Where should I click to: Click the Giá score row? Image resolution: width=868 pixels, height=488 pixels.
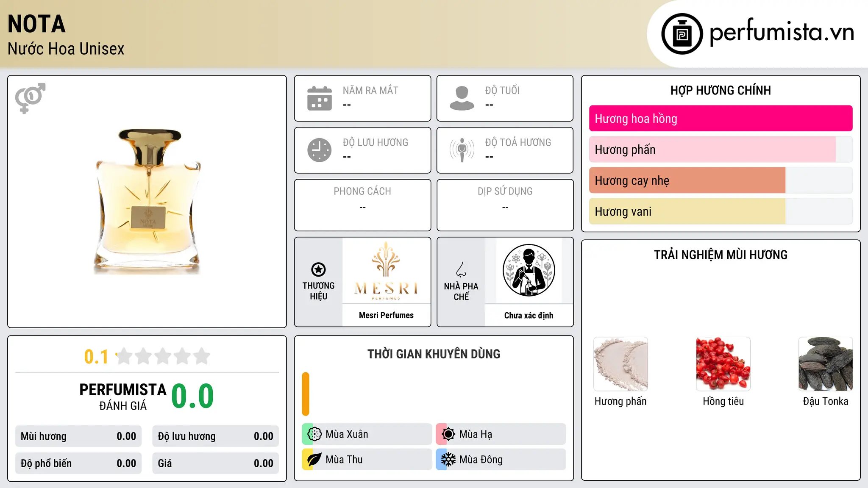[215, 463]
